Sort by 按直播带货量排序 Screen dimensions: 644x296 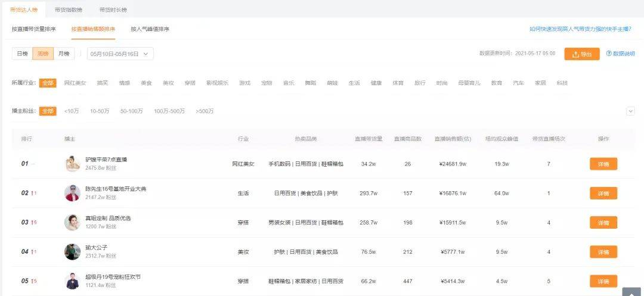coord(33,29)
